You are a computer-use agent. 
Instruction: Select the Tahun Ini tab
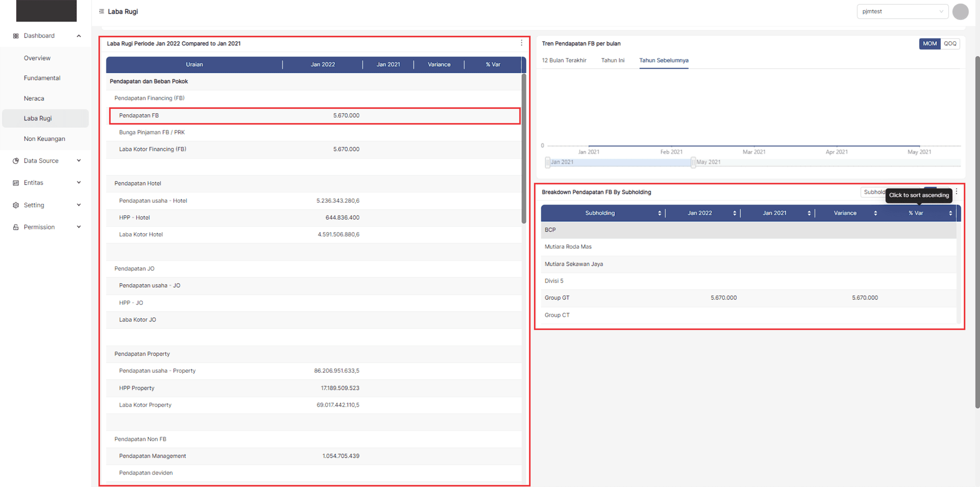click(612, 60)
